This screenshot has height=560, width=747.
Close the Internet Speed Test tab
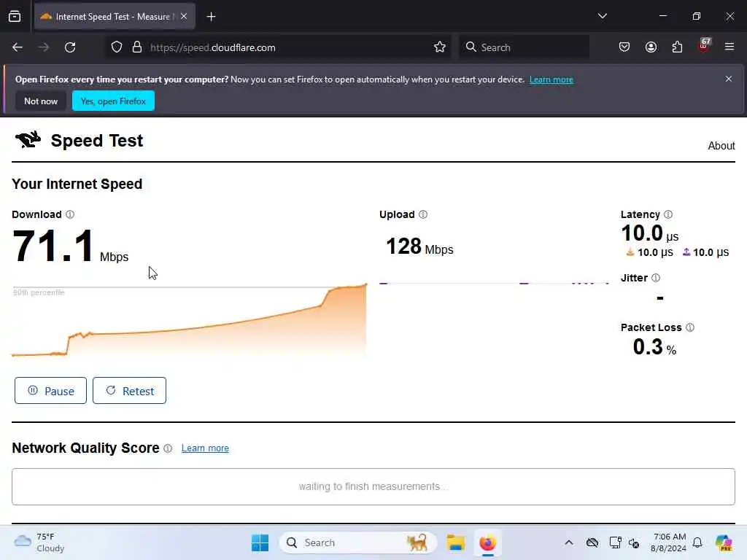pos(184,16)
